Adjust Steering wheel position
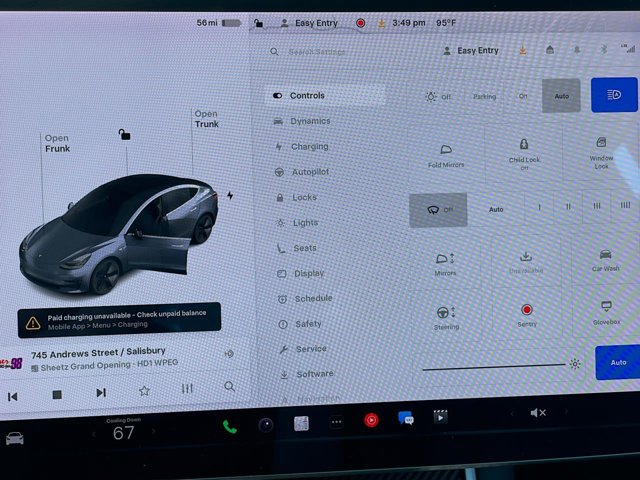 (446, 318)
